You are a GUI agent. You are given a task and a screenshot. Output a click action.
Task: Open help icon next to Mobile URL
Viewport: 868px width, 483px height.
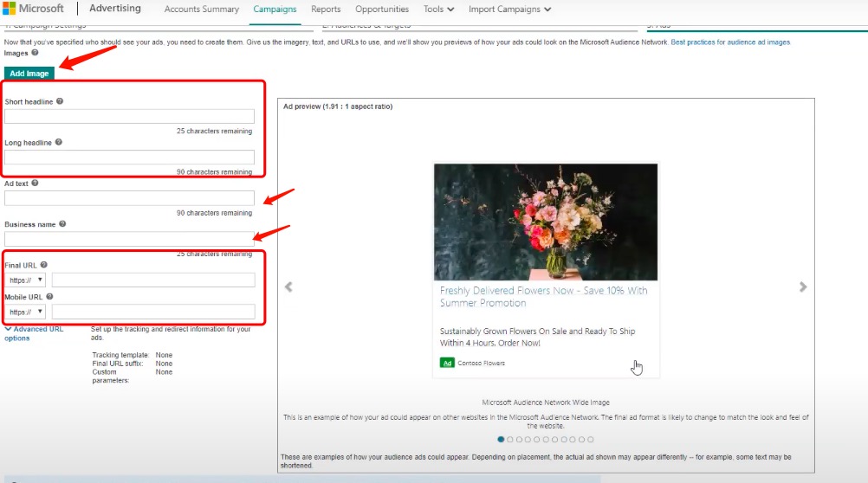49,297
